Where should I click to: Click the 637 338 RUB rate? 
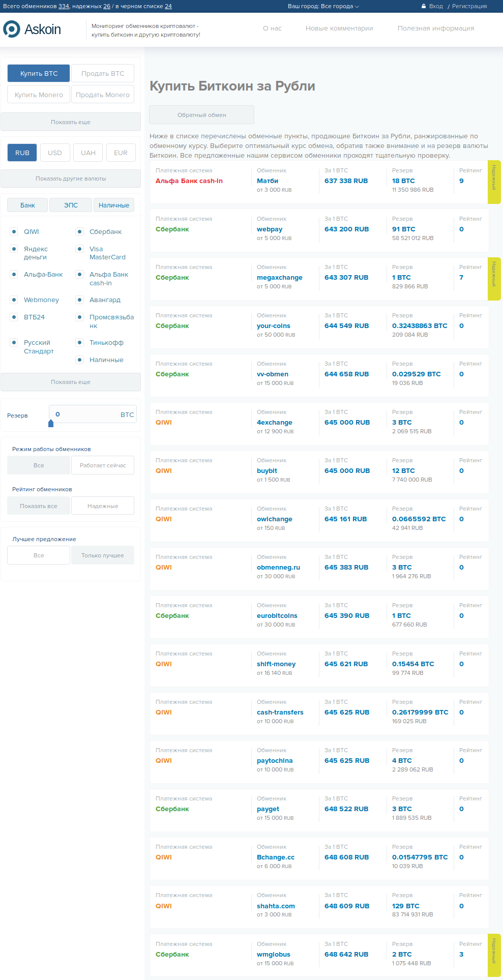[346, 181]
